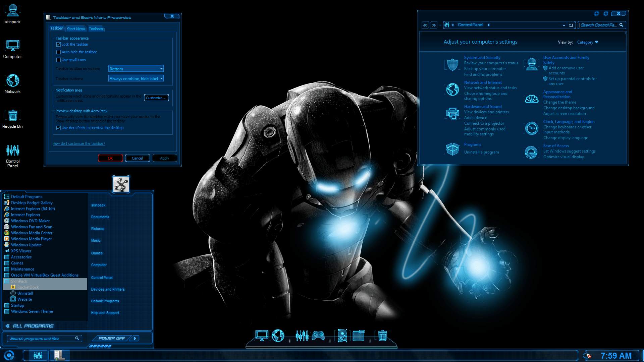Click the Start orb on the taskbar
Viewport: 644px width, 362px height.
(x=9, y=355)
